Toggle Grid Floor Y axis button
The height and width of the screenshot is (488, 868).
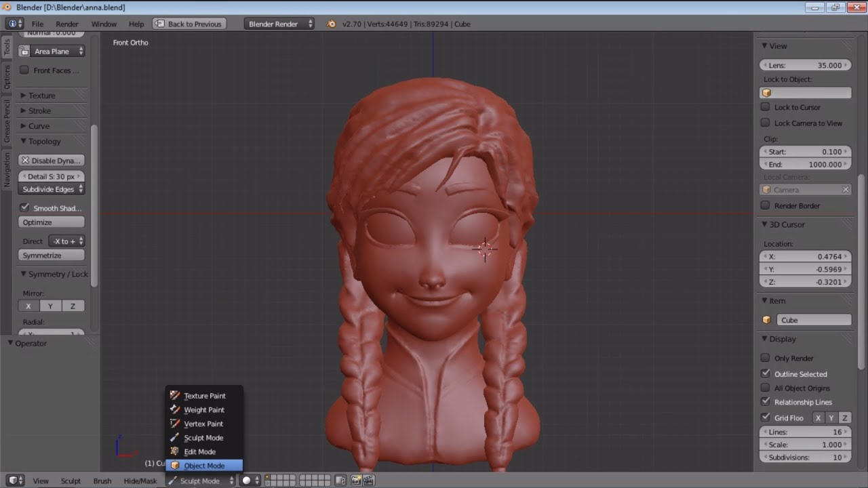pos(831,418)
